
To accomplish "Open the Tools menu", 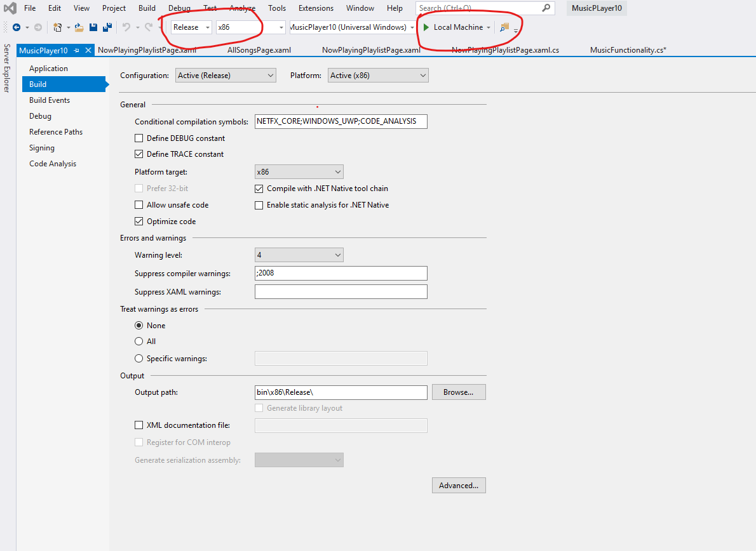I will pyautogui.click(x=277, y=8).
